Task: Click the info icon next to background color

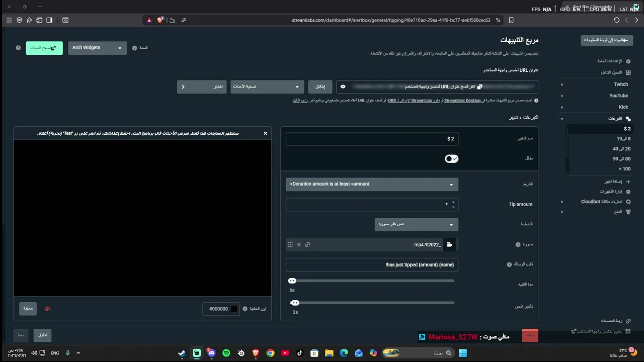Action: pyautogui.click(x=245, y=309)
